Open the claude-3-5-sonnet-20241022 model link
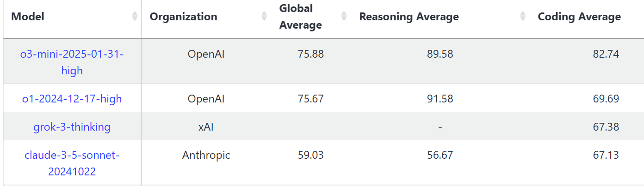644x186 pixels. pyautogui.click(x=72, y=163)
